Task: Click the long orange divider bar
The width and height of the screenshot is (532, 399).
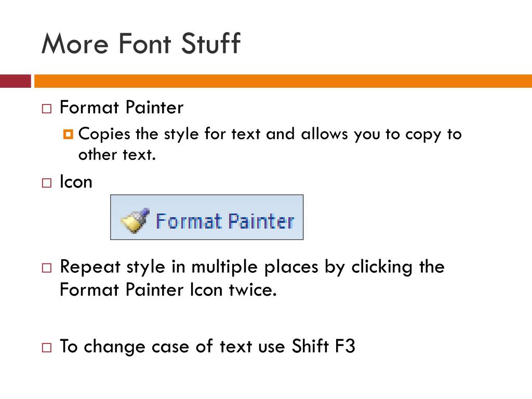Action: point(283,81)
